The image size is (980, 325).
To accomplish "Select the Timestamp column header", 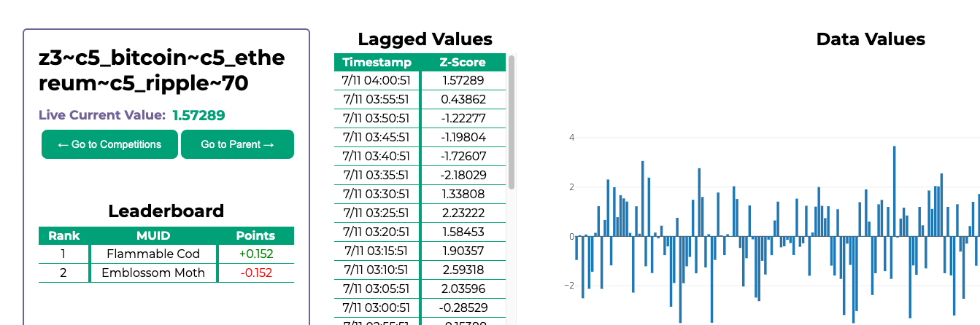I will coord(377,63).
